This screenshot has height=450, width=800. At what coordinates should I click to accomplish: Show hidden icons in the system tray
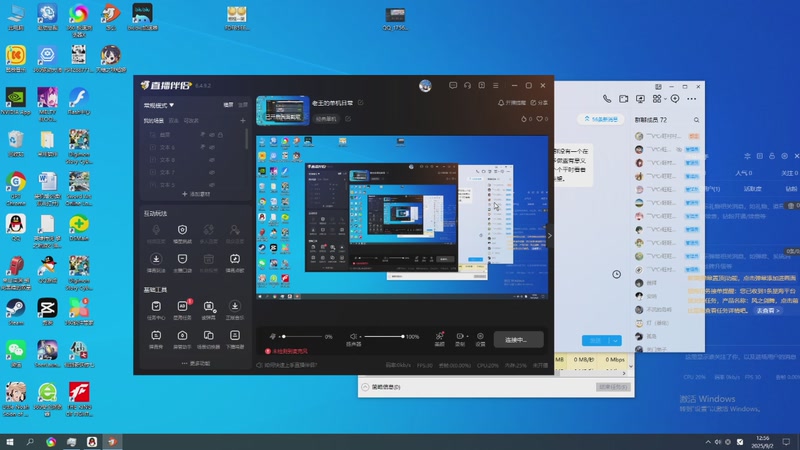pyautogui.click(x=708, y=442)
